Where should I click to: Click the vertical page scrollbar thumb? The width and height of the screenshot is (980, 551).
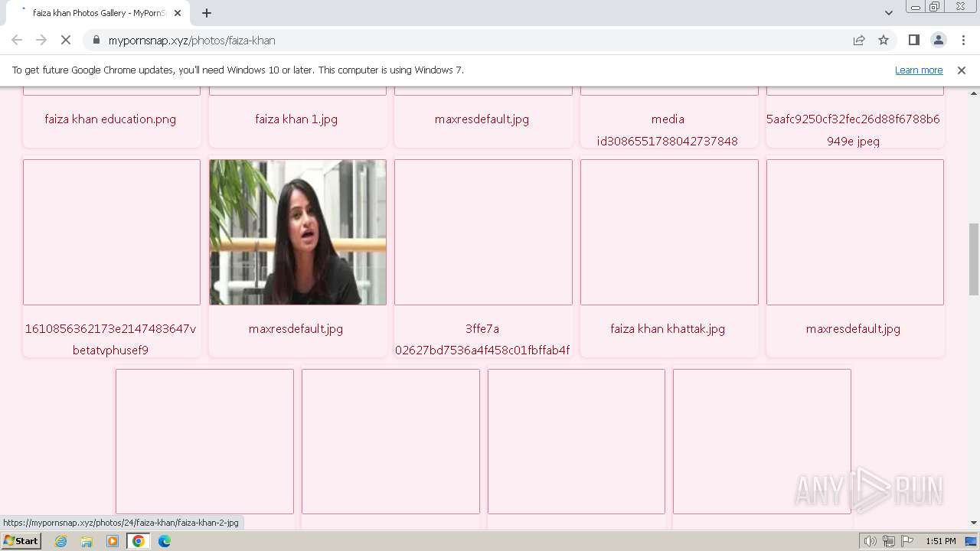[974, 259]
